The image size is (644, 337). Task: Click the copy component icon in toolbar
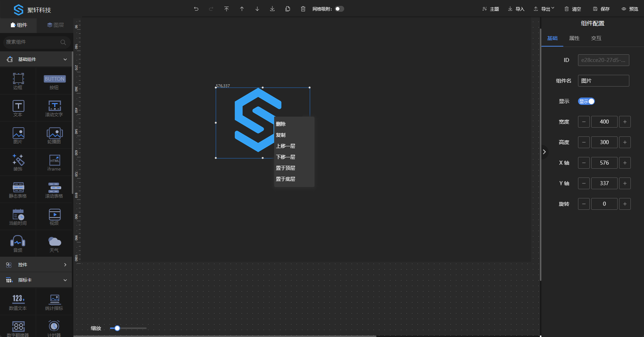288,9
